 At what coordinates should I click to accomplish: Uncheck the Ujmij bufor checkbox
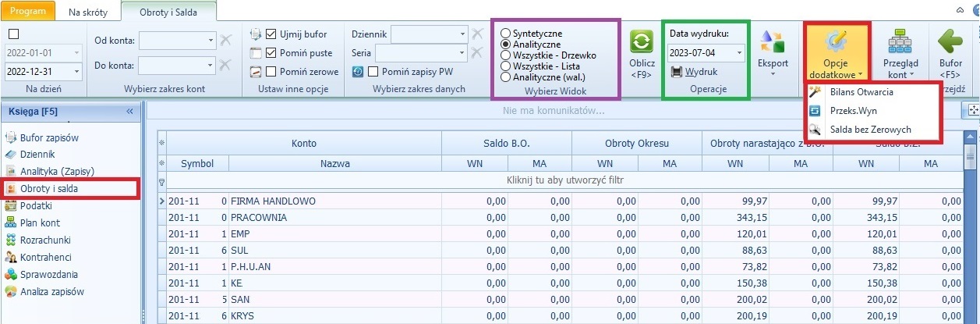click(271, 34)
